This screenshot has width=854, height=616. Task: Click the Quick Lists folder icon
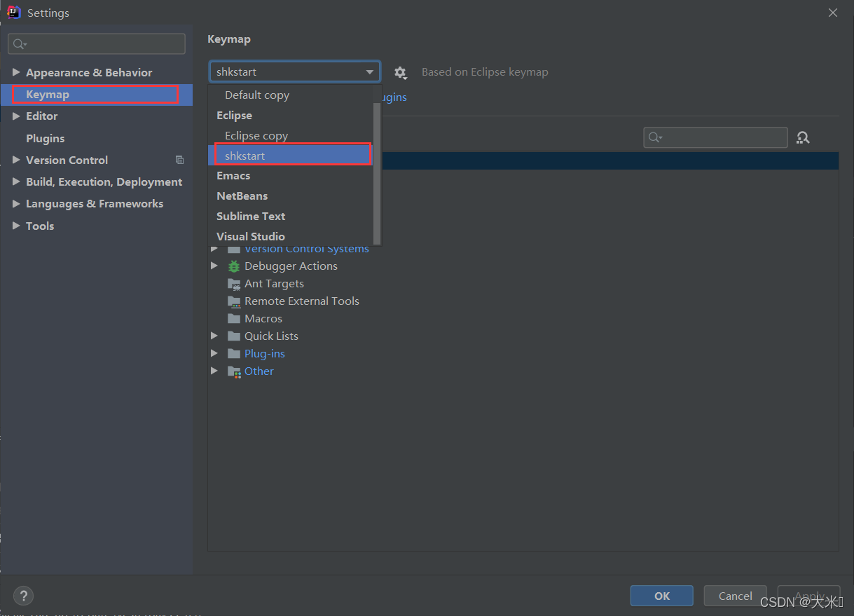pyautogui.click(x=234, y=336)
